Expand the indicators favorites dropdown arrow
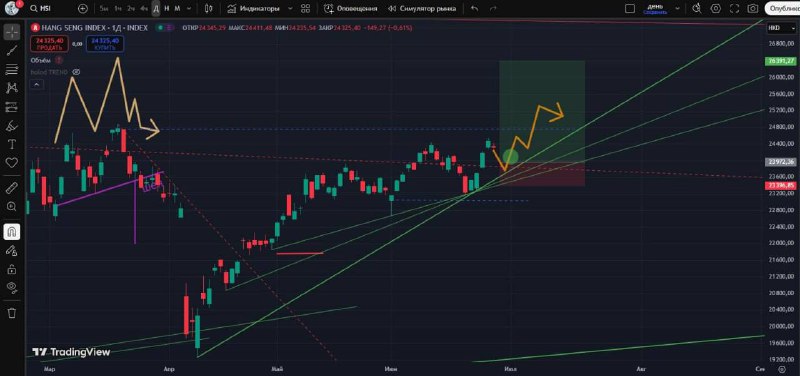Viewport: 800px width, 376px height. click(290, 9)
